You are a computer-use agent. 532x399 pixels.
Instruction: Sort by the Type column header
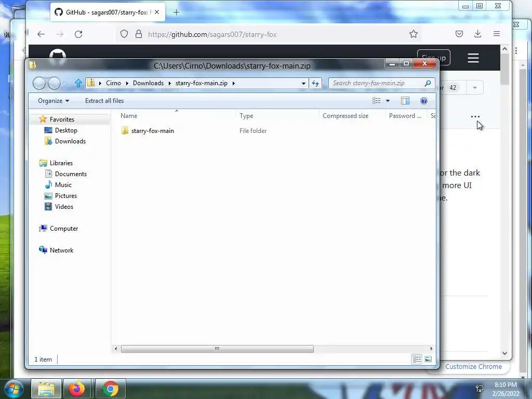[x=277, y=116]
